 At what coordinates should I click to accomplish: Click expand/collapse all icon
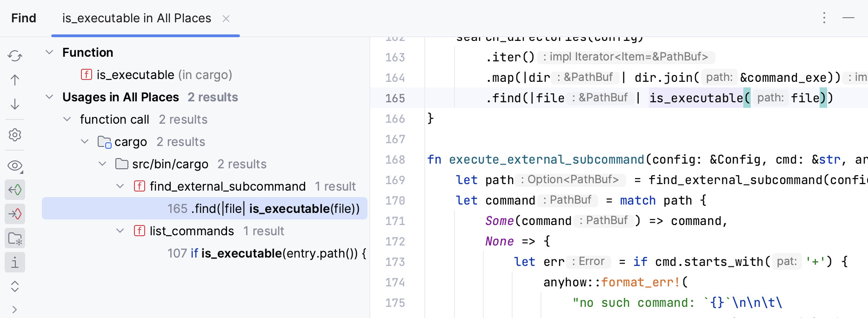click(x=15, y=286)
